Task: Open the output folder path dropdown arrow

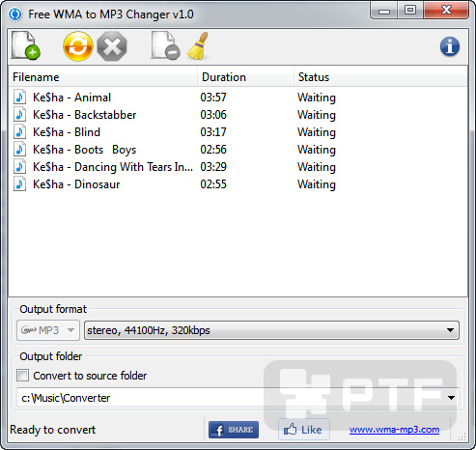Action: [451, 398]
